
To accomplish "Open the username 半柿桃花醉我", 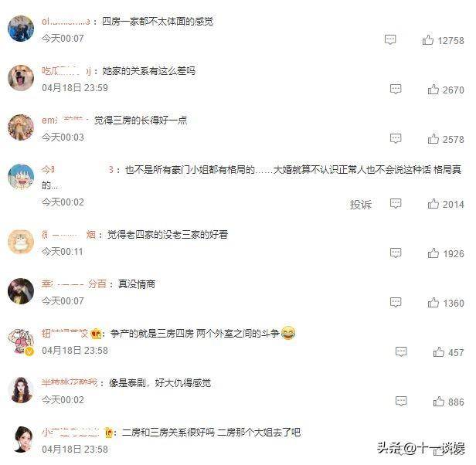I will pyautogui.click(x=70, y=383).
